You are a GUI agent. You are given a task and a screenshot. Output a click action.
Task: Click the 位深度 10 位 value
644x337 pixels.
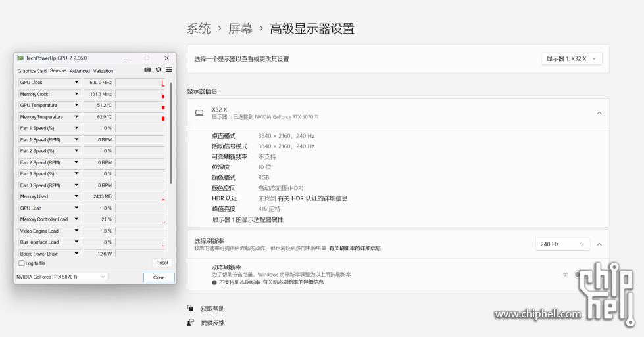point(264,168)
